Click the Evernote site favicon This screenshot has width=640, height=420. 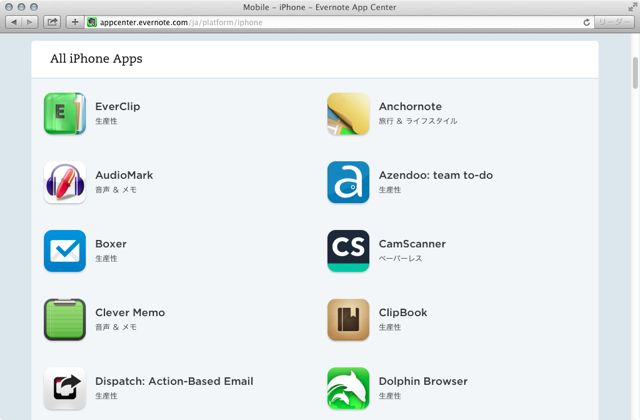pos(92,22)
